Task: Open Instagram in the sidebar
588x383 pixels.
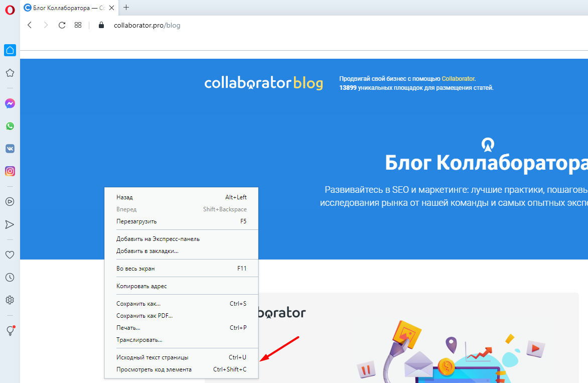Action: (x=10, y=171)
